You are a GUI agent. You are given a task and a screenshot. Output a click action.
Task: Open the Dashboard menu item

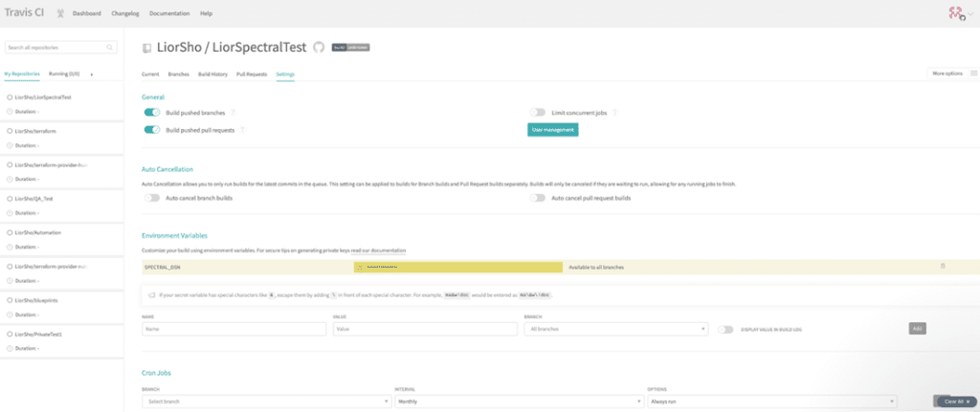(86, 13)
